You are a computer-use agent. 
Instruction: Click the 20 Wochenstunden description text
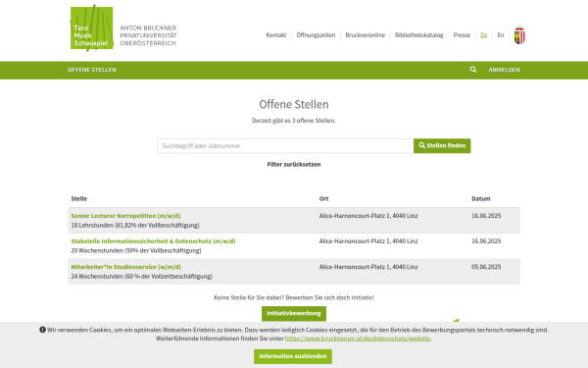[136, 250]
